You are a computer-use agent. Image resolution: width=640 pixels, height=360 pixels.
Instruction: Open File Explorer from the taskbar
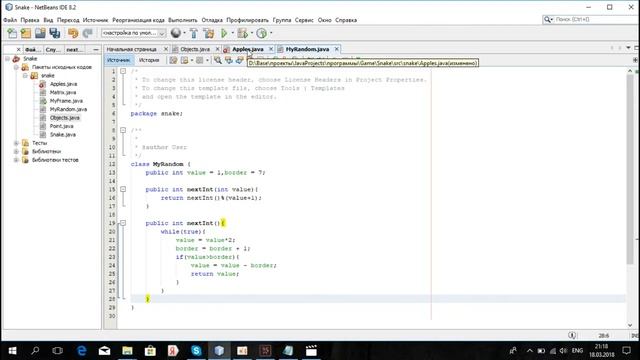[127, 351]
